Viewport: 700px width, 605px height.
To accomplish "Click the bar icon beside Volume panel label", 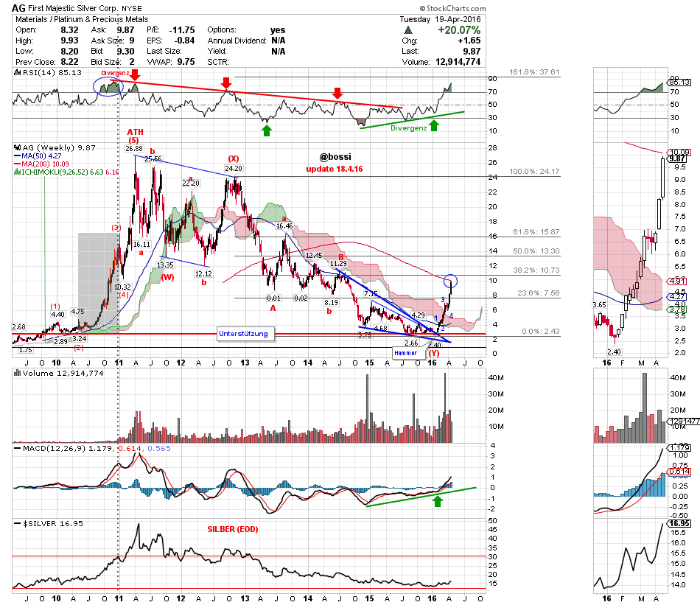I will pos(18,374).
